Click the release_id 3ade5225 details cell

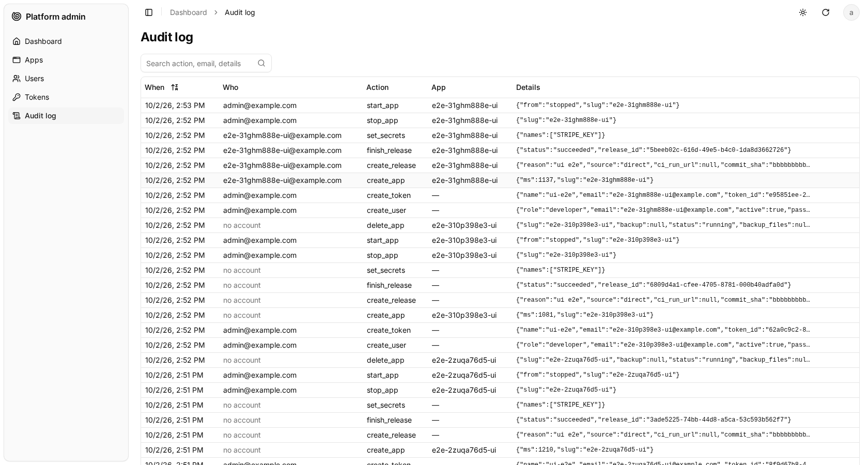(654, 420)
